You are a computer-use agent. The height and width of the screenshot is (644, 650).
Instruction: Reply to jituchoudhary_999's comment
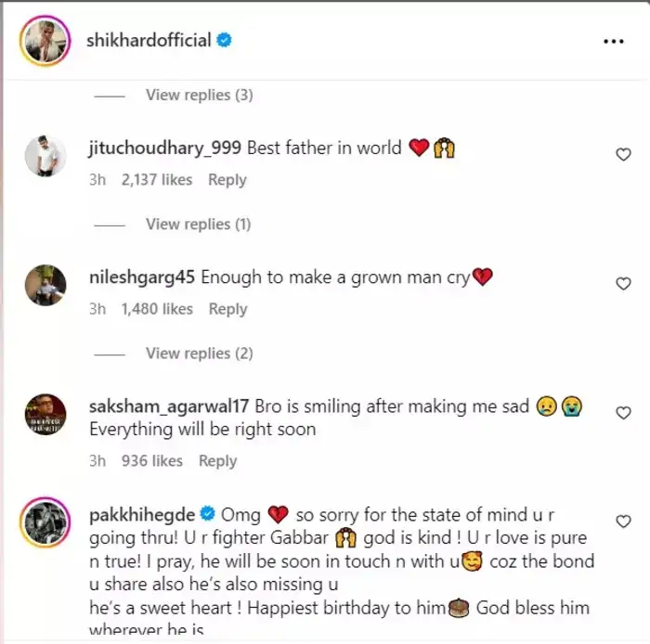[x=227, y=180]
